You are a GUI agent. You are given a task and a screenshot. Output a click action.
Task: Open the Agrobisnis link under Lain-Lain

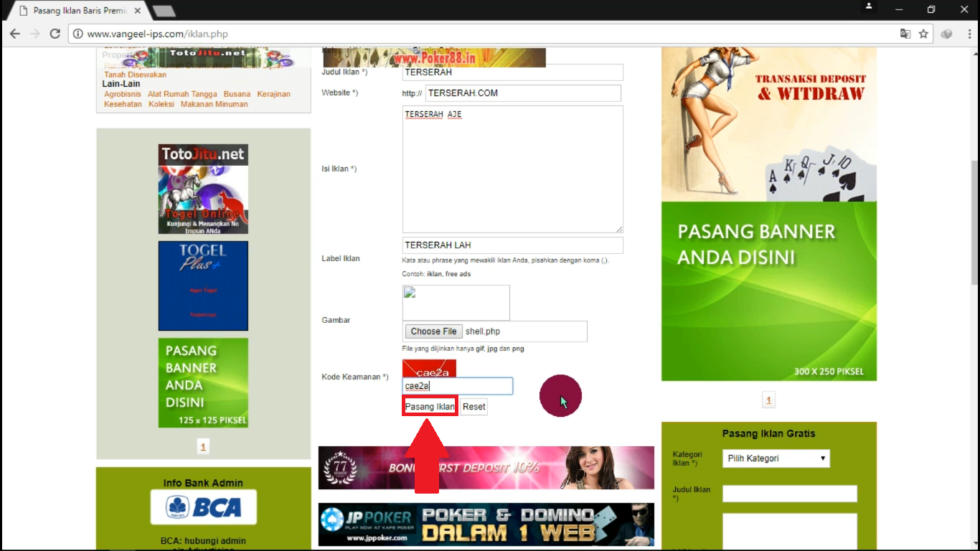pyautogui.click(x=122, y=93)
